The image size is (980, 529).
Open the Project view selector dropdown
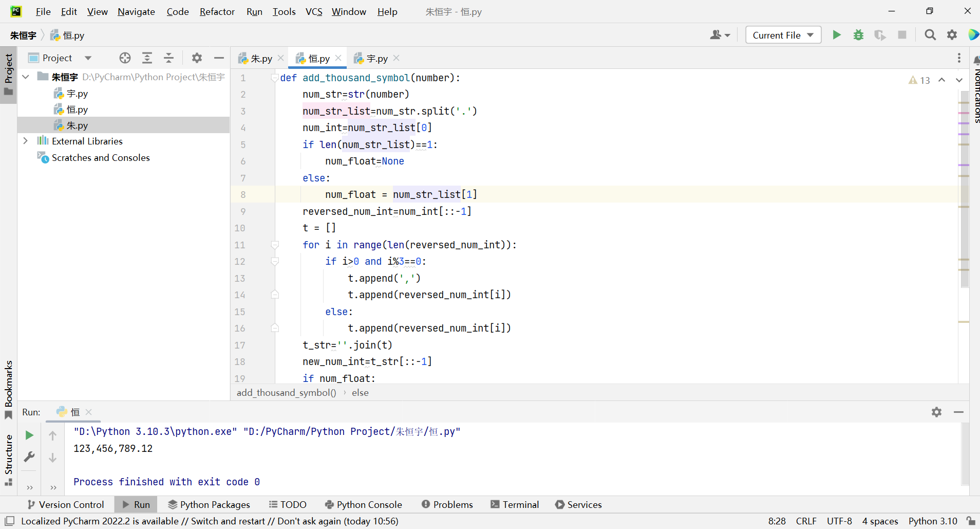(61, 58)
